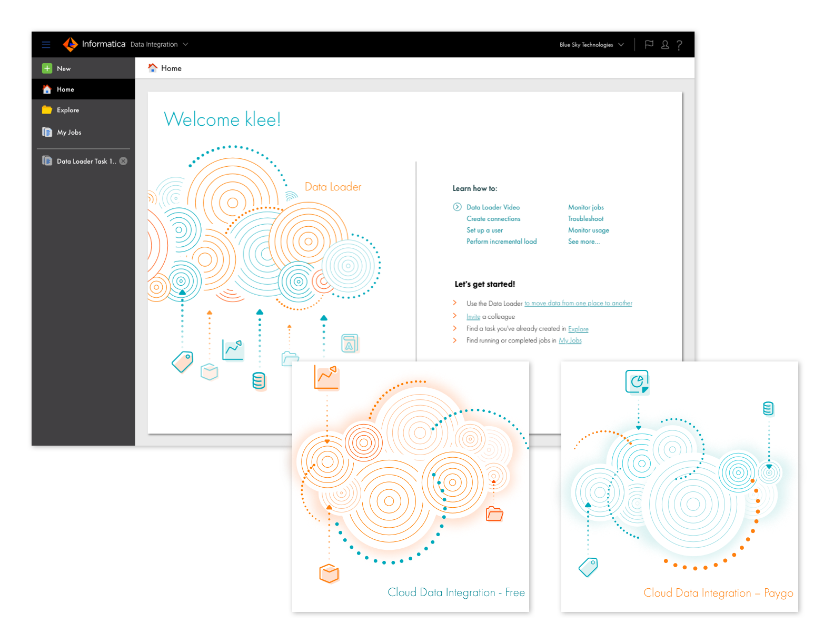Click the Learn how to: heading
The width and height of the screenshot is (834, 644).
pos(475,188)
